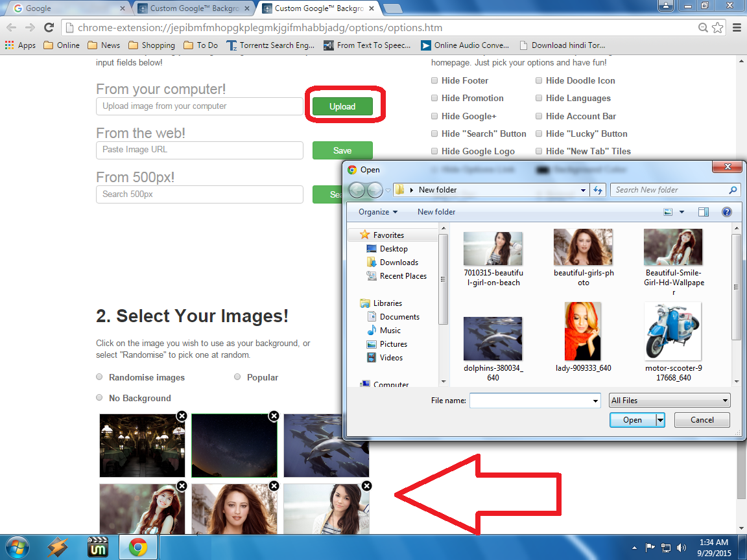This screenshot has width=747, height=560.
Task: Open the recent locations dropdown arrow
Action: (x=388, y=190)
